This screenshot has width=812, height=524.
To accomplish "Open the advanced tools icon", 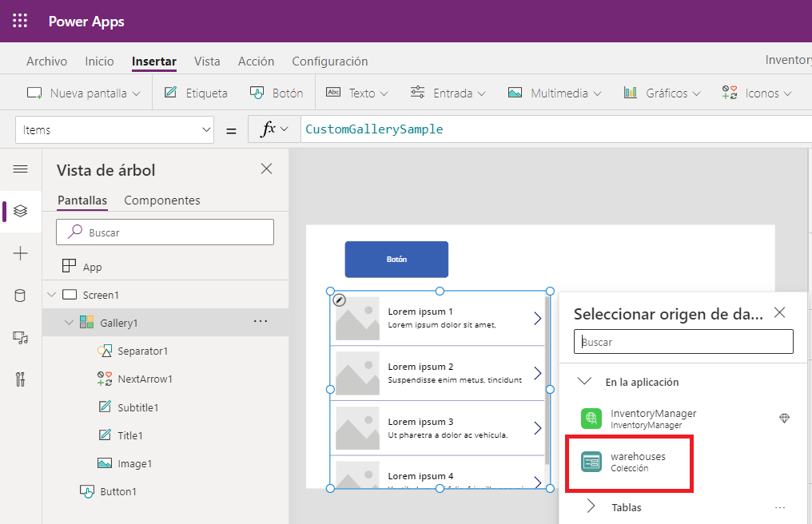I will (x=20, y=379).
